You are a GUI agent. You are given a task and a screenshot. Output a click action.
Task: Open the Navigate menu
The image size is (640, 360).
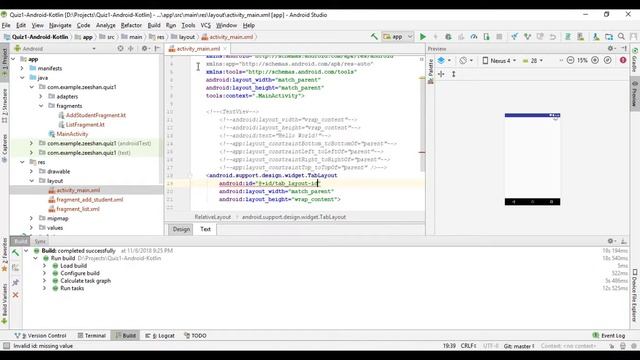pyautogui.click(x=60, y=25)
